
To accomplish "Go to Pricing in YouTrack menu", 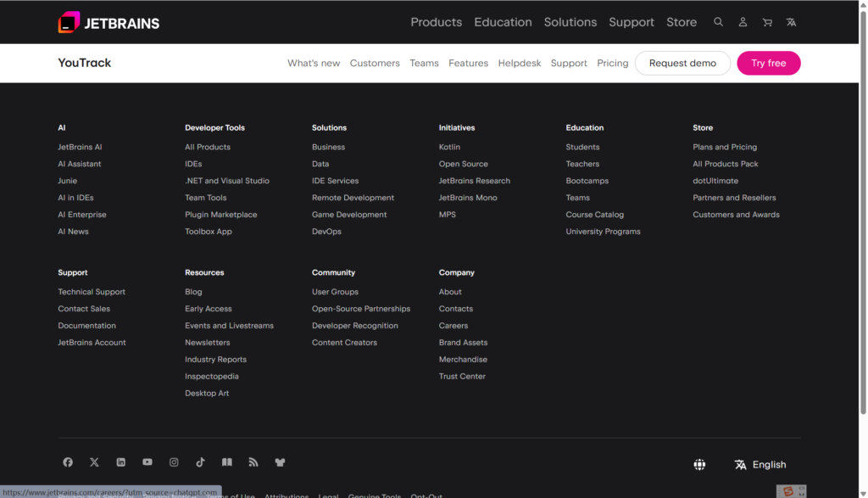I will tap(612, 63).
